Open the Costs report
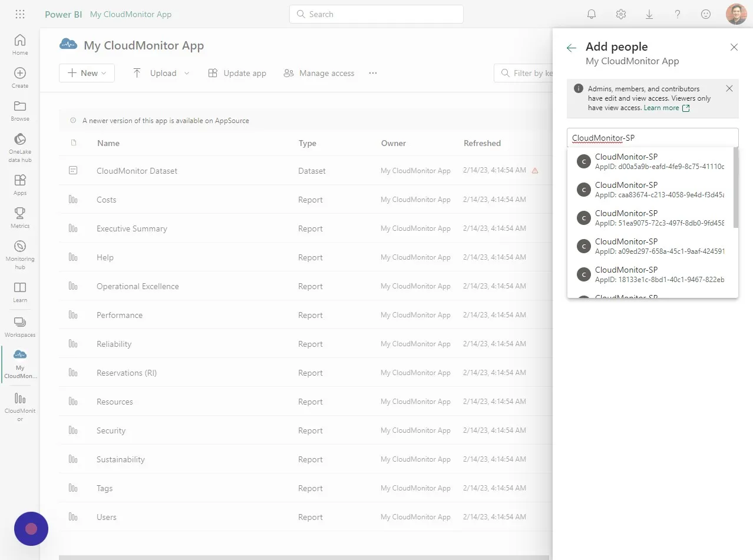753x560 pixels. 106,200
